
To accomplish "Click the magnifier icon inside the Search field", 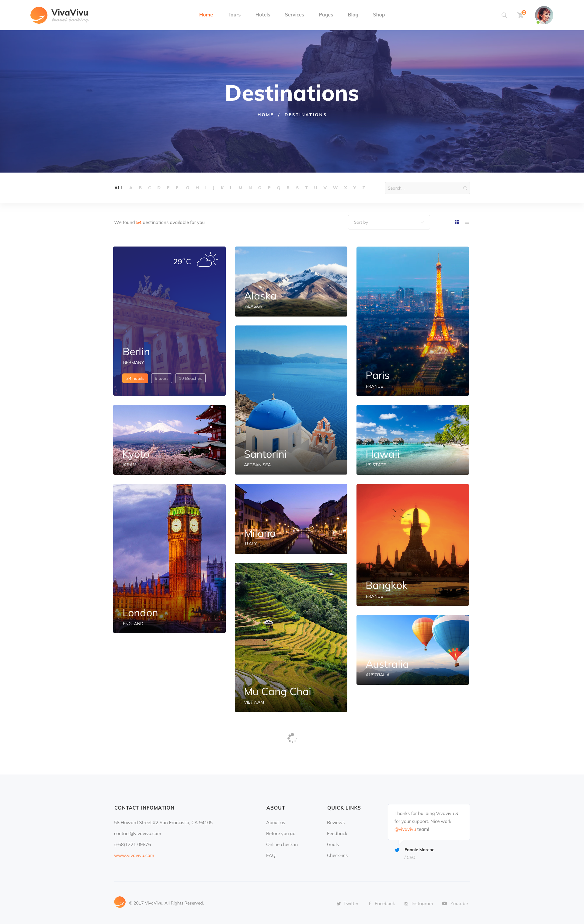I will (x=465, y=188).
